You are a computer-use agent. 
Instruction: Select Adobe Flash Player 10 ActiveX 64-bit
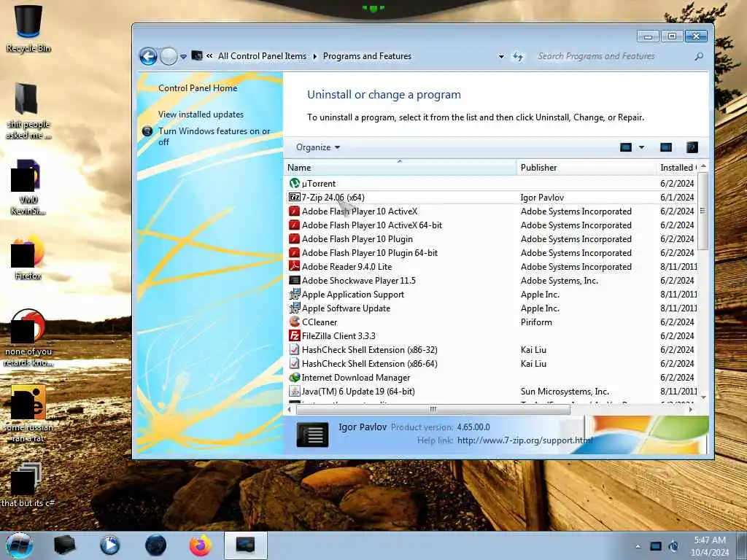371,225
